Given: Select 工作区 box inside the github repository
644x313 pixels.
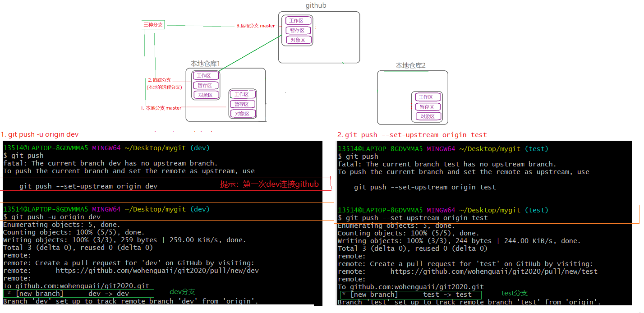Looking at the screenshot, I should 298,21.
